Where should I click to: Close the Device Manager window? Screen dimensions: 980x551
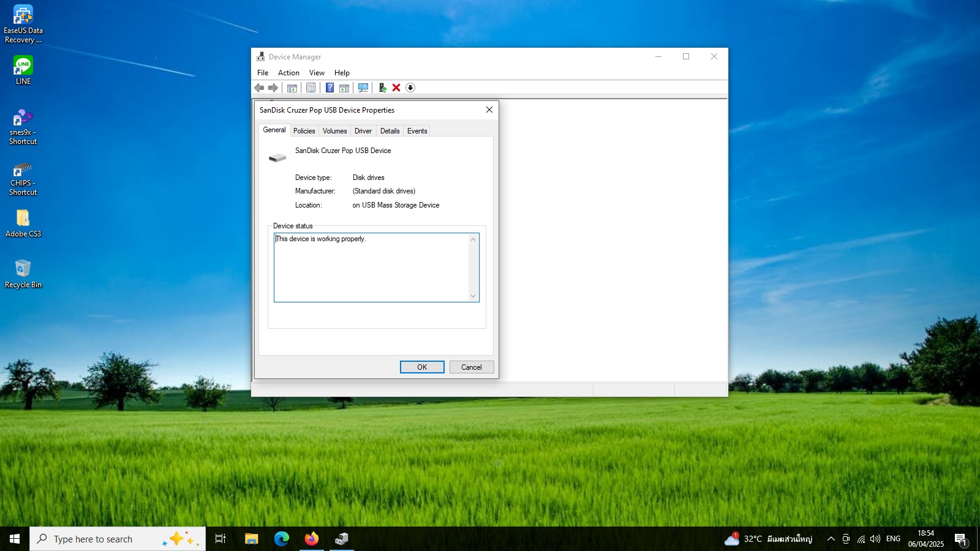[714, 56]
